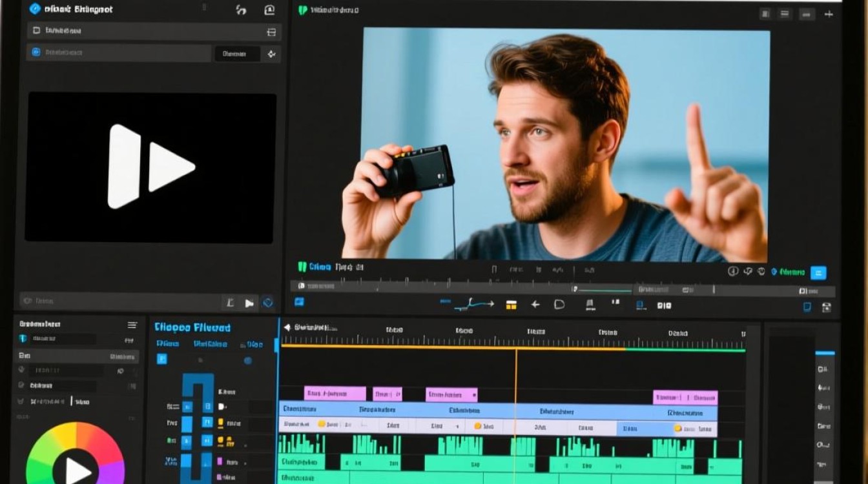Click the first pink clip on timeline
The width and height of the screenshot is (868, 484).
335,394
